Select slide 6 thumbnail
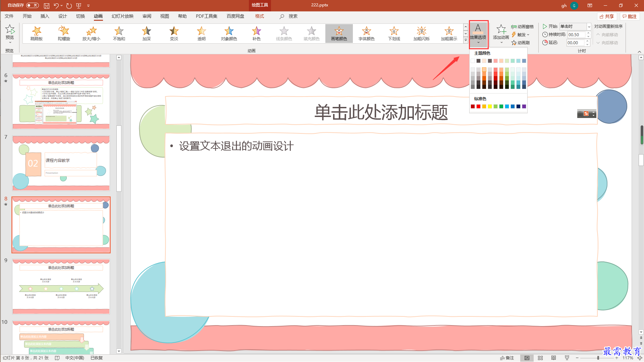Viewport: 644px width, 362px height. (61, 101)
